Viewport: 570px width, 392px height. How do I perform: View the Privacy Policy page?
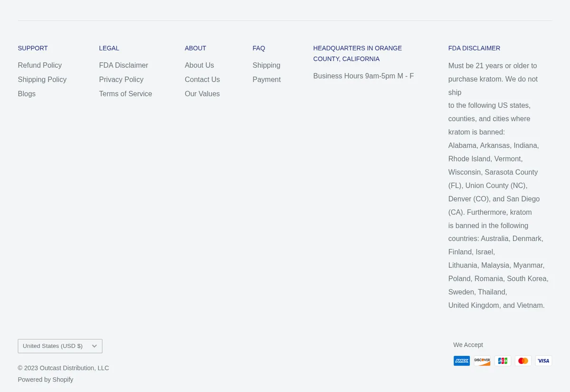(121, 79)
